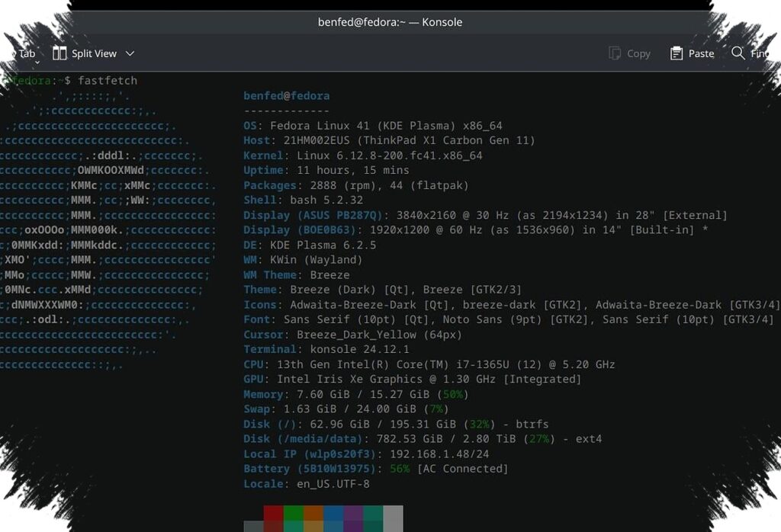Click 'Fedora Linux 41 (KDE Plasma) x86_64'

(386, 126)
